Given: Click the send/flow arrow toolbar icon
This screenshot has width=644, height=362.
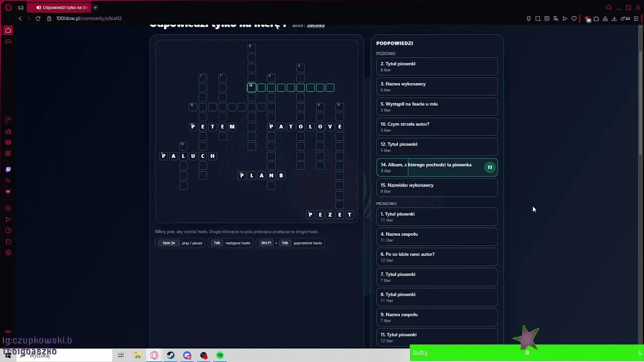Looking at the screenshot, I should 565,19.
